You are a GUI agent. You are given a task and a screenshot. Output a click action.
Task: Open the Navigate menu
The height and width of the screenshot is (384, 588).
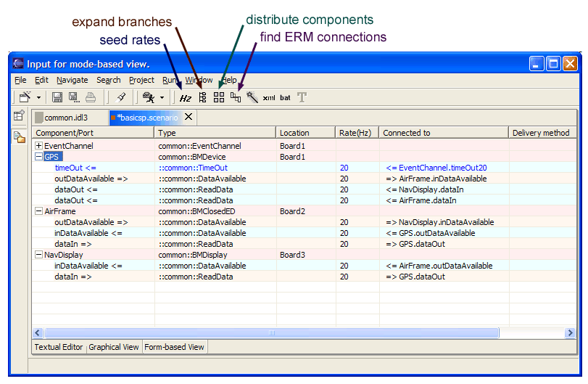[72, 80]
